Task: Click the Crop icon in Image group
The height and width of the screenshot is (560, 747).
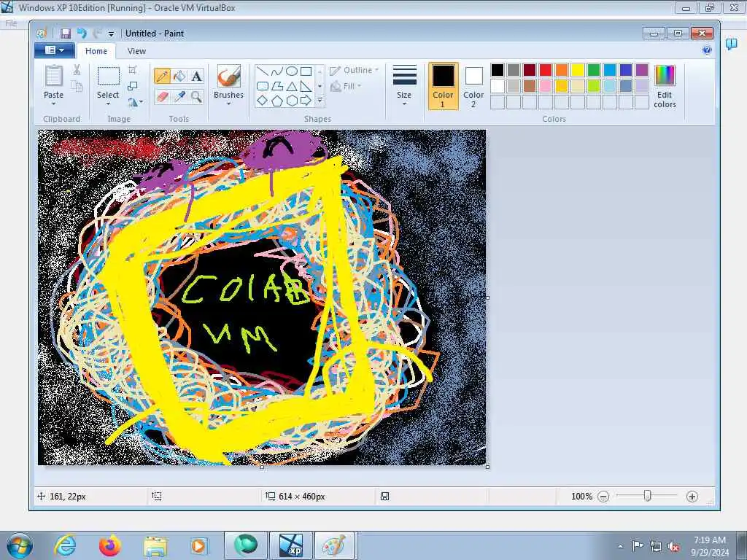Action: click(x=133, y=70)
